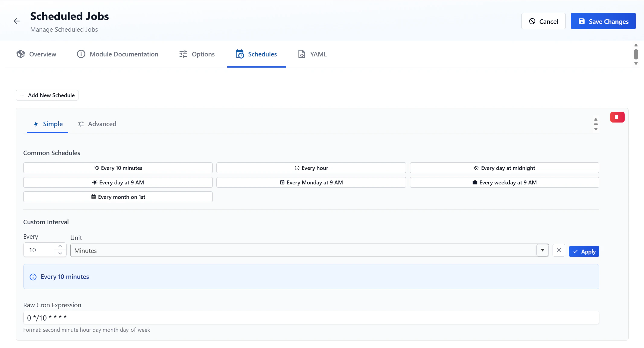Click tab bar scroll up arrow
This screenshot has height=348, width=644.
click(636, 45)
